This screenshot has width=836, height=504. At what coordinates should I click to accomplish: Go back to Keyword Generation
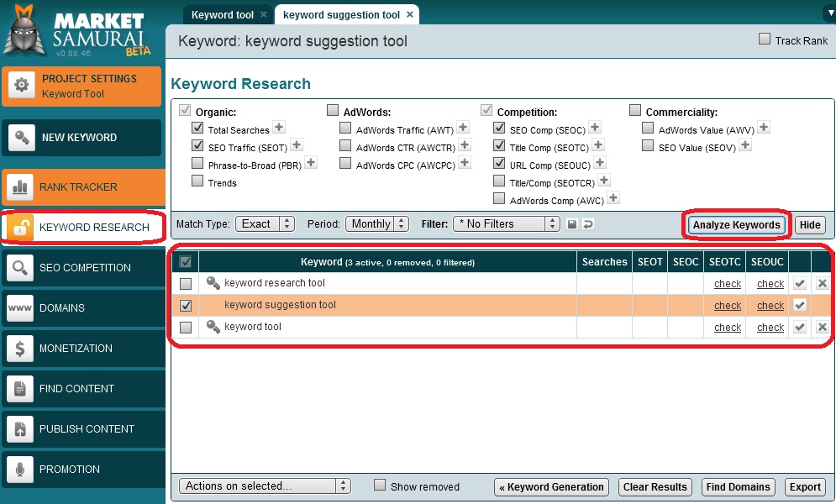pyautogui.click(x=551, y=487)
